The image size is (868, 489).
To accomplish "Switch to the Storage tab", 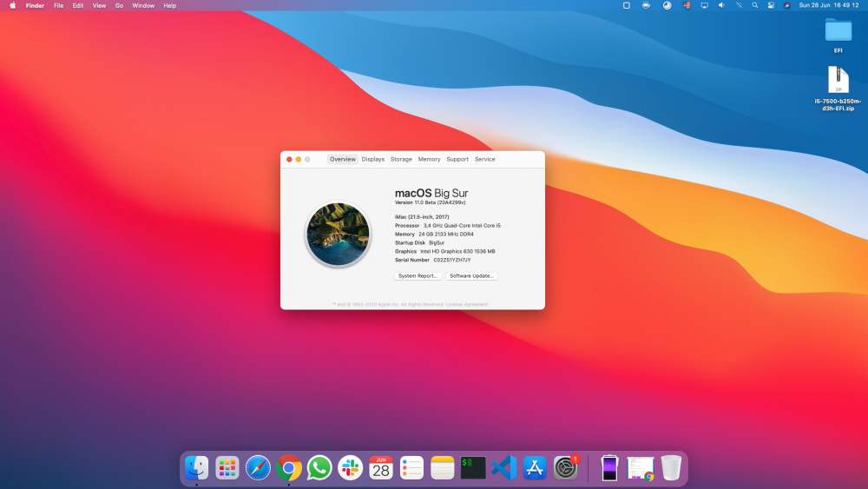I will (x=401, y=160).
